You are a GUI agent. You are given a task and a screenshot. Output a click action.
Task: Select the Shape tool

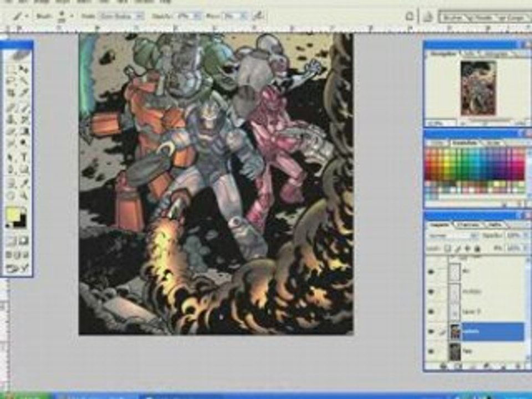click(24, 170)
